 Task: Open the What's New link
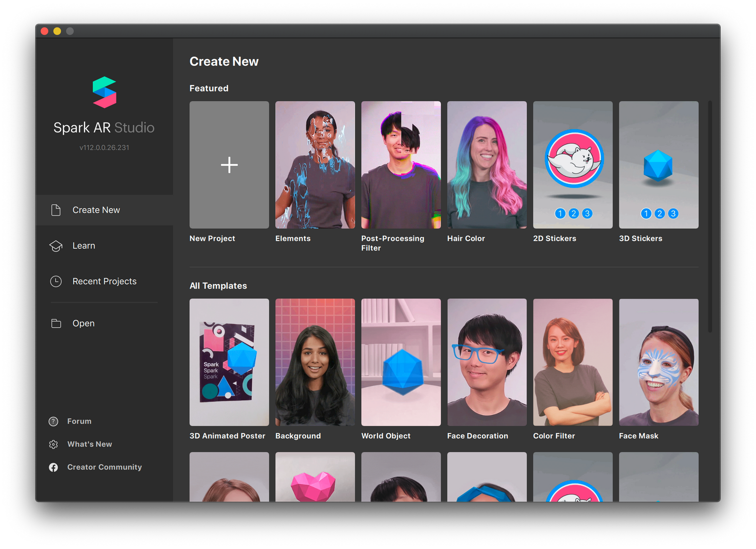point(90,444)
